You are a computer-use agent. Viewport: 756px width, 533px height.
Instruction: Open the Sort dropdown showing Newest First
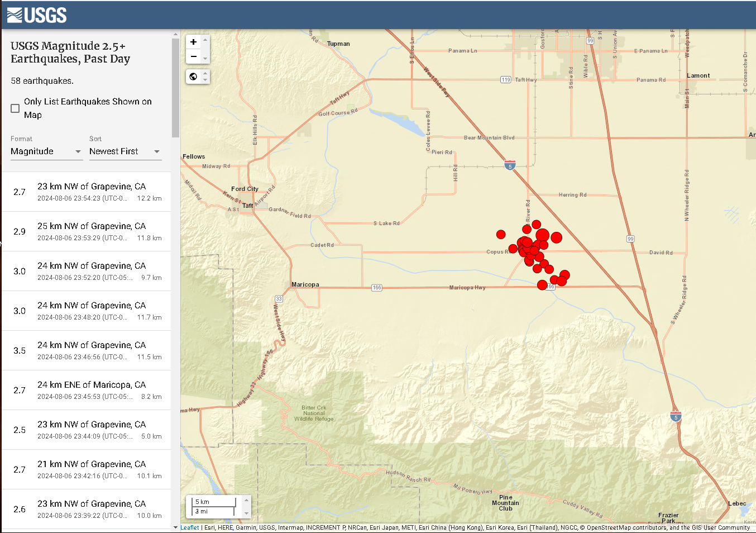click(x=125, y=151)
